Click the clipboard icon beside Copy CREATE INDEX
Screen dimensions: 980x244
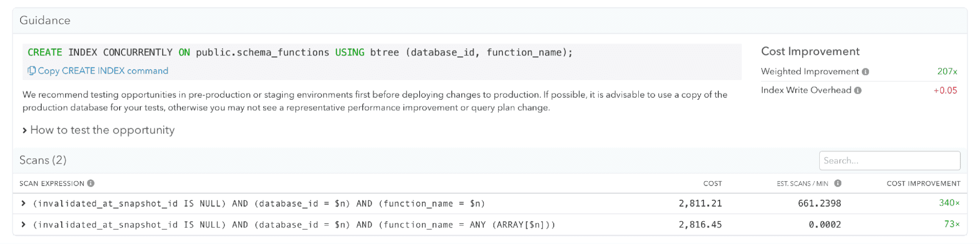(x=31, y=71)
